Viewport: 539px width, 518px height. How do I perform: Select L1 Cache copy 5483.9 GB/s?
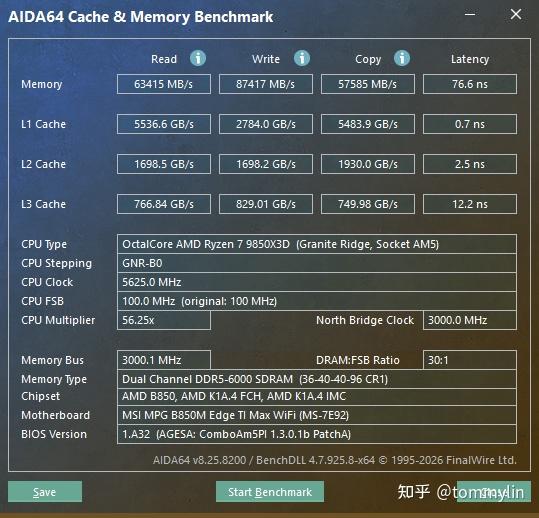pos(368,124)
